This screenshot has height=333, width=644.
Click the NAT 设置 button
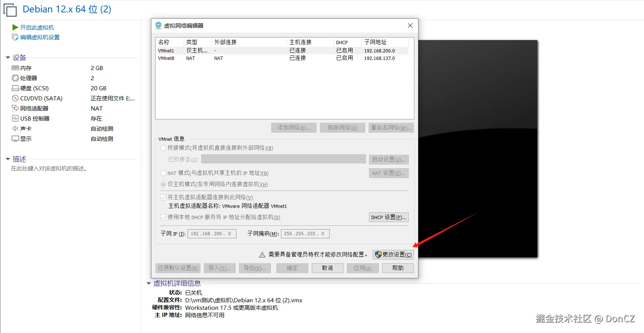pyautogui.click(x=389, y=173)
